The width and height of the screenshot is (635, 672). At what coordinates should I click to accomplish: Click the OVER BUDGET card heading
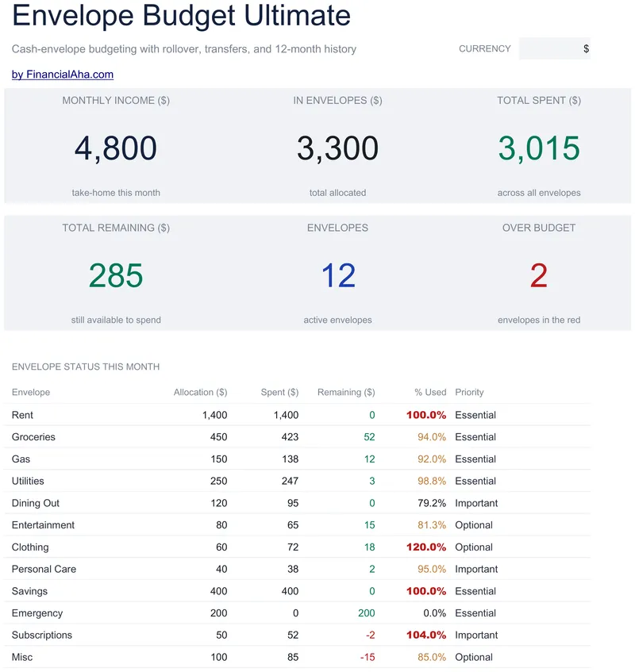pos(539,228)
